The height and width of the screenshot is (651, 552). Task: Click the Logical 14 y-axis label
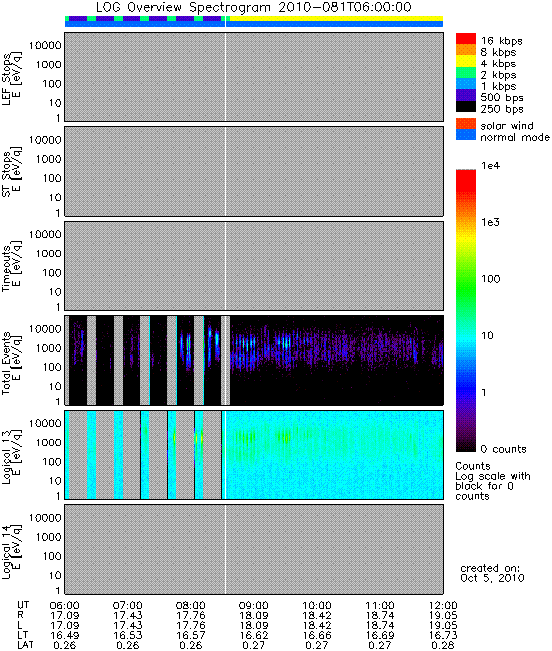(x=11, y=551)
